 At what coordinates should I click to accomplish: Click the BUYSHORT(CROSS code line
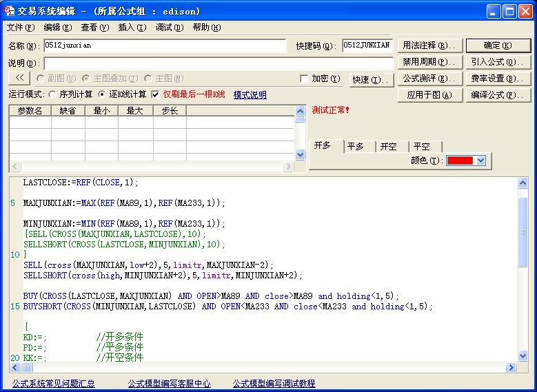228,307
